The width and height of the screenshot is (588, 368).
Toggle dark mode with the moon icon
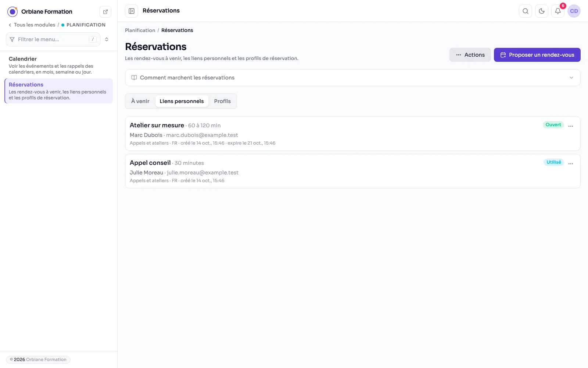pos(542,11)
